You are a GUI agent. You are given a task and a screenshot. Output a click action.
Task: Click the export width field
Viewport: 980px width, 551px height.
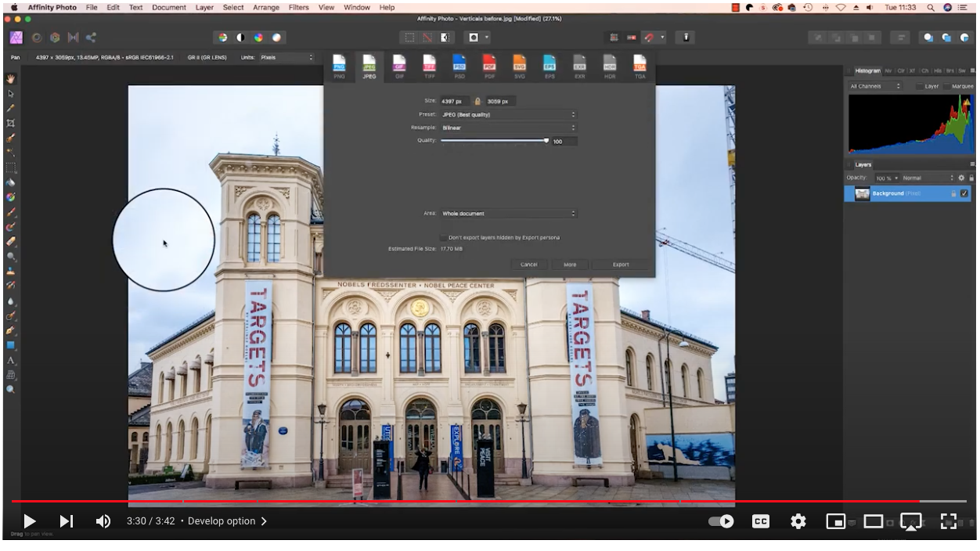coord(455,101)
